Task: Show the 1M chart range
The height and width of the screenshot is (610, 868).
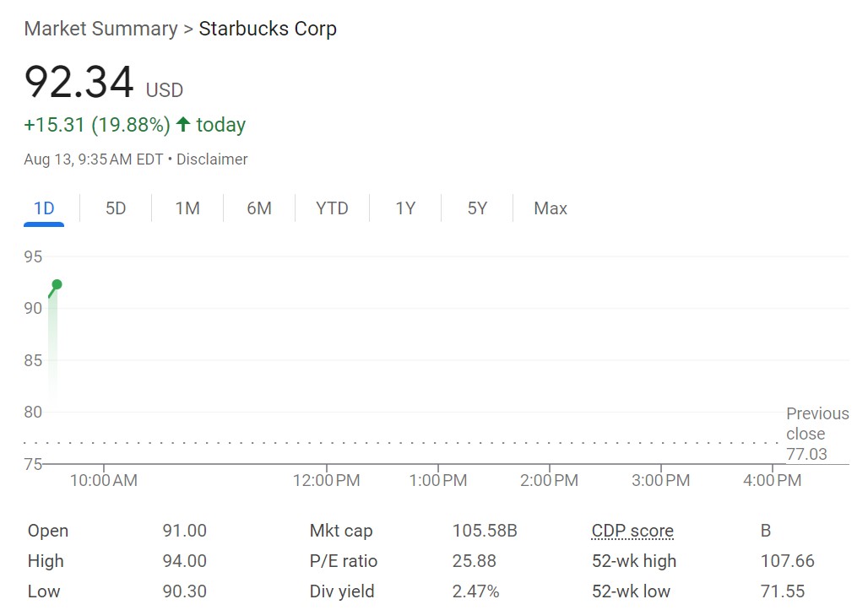Action: click(187, 208)
